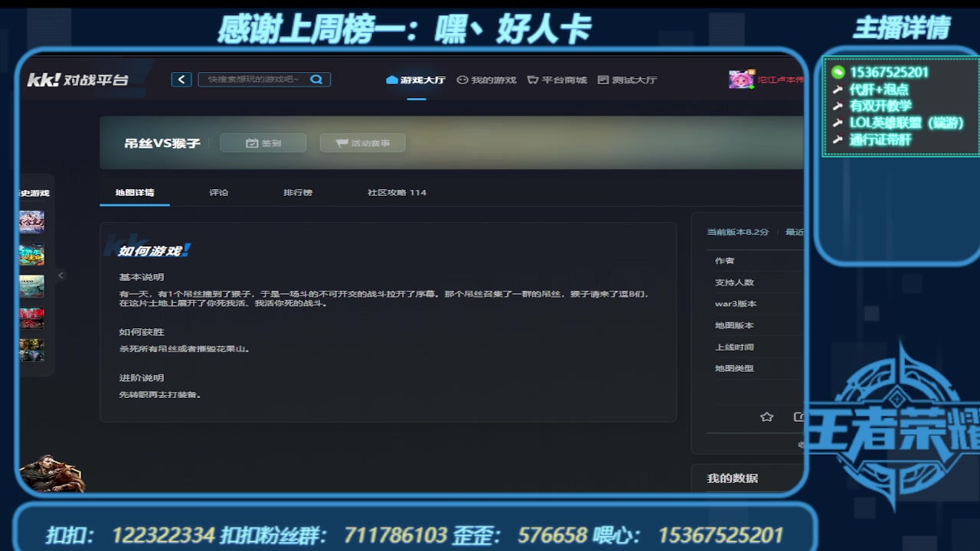Switch to the 评论 tab
Image resolution: width=980 pixels, height=551 pixels.
point(220,192)
